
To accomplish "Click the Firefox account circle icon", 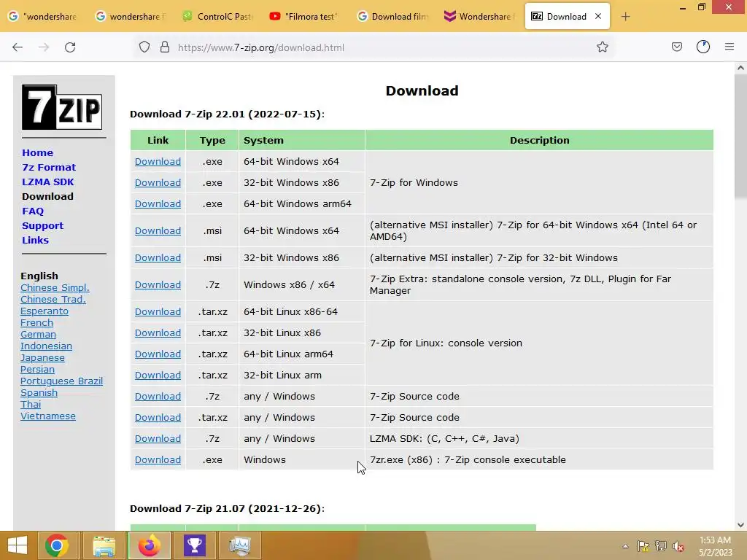I will pos(703,47).
